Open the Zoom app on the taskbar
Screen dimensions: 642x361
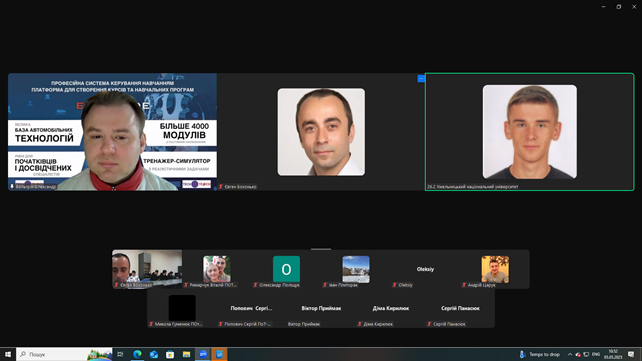pos(203,354)
